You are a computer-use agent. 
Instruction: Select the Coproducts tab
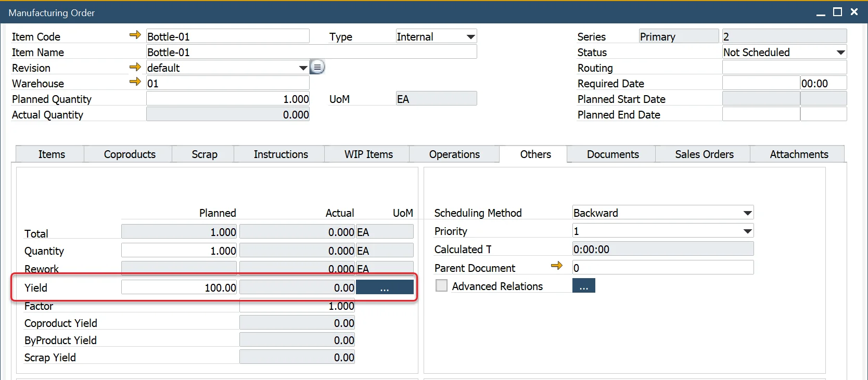[130, 154]
